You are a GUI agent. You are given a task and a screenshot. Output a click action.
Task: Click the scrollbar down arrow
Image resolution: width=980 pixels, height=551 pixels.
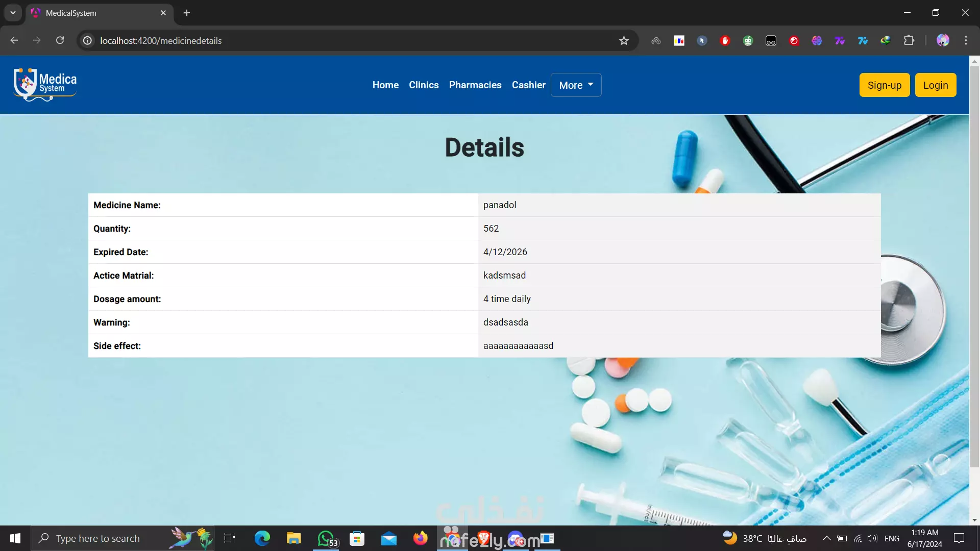974,520
